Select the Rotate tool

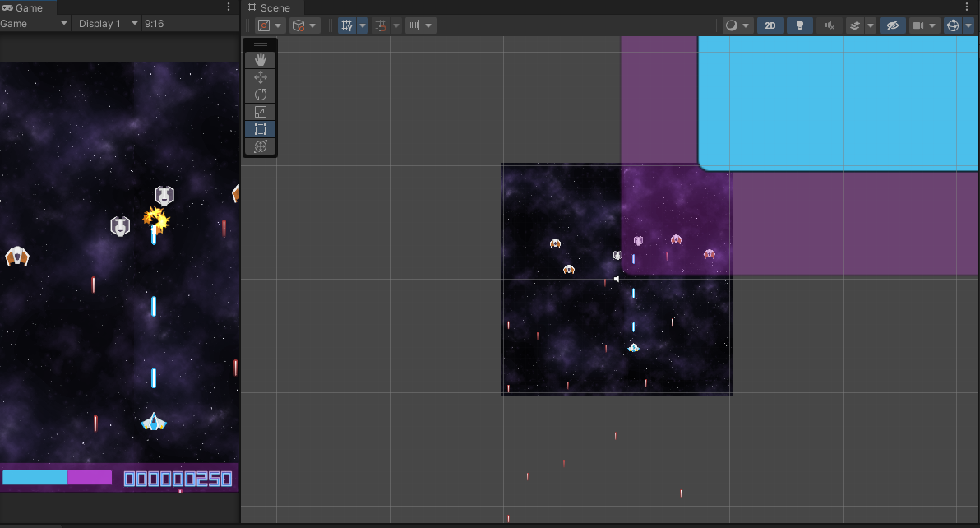point(260,94)
